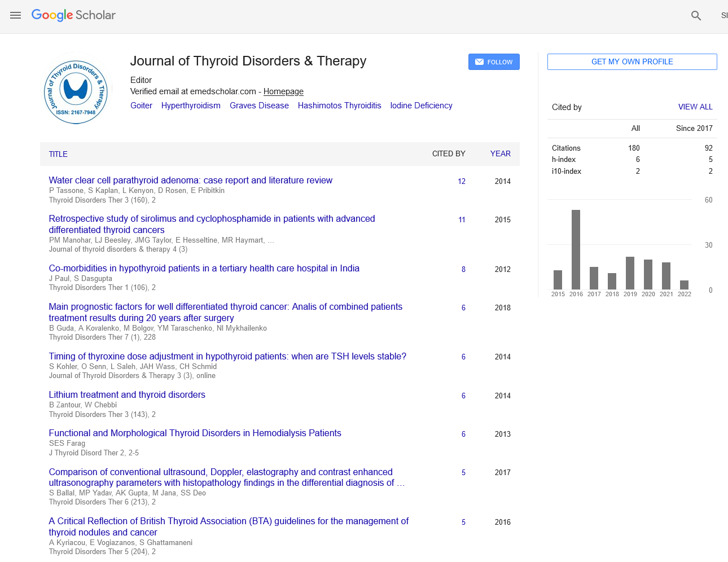Open the Homepage link

click(283, 91)
